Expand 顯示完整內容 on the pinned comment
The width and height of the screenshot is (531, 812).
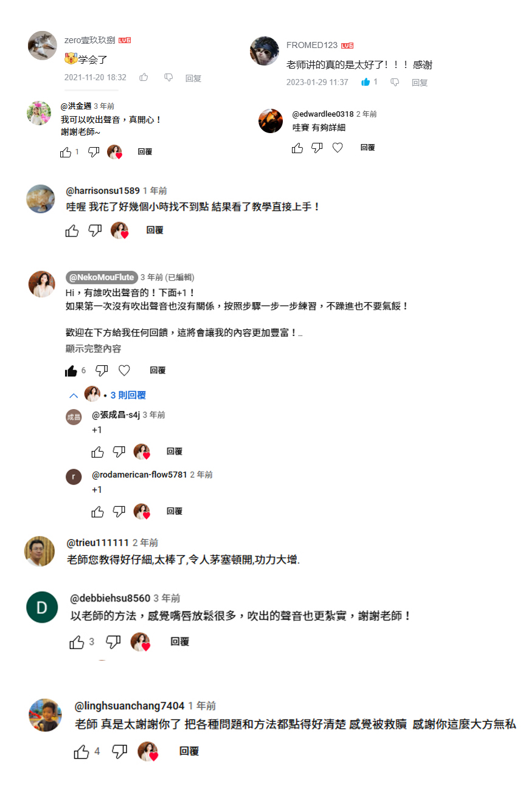coord(93,349)
